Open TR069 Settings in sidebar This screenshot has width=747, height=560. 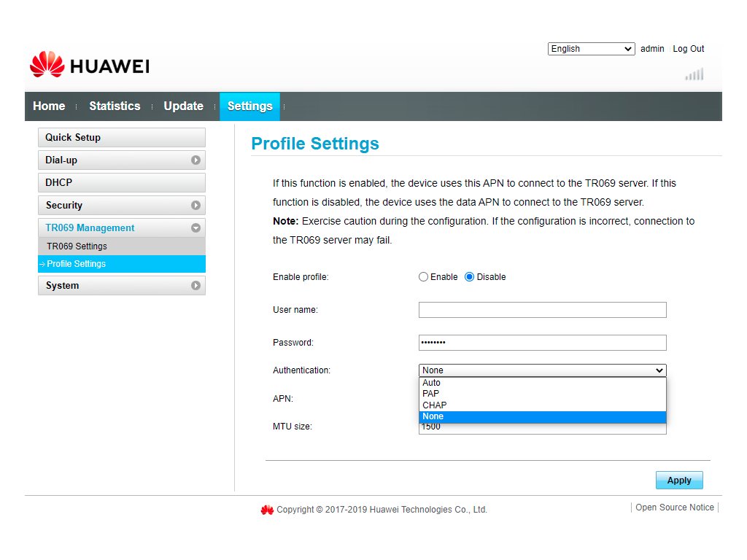click(x=77, y=246)
